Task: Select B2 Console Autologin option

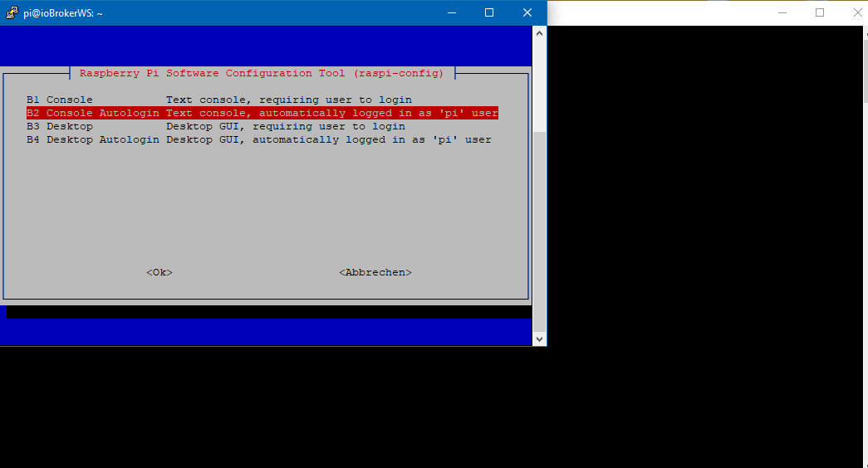Action: tap(262, 113)
